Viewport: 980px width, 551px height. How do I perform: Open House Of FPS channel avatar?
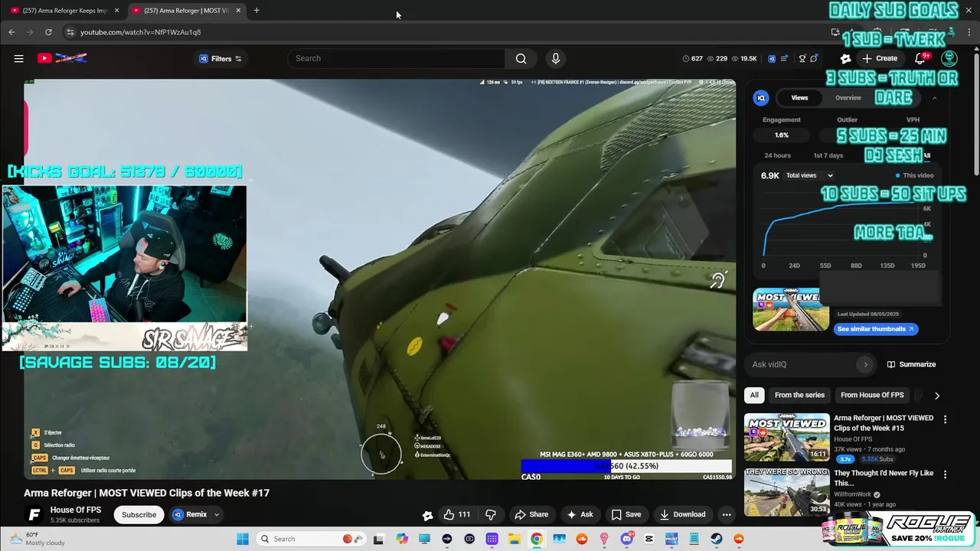click(34, 514)
